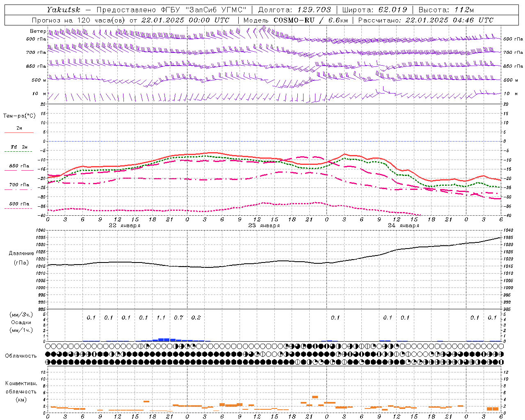Select the Модель COSMO-RU / 6.6км text
Image resolution: width=525 pixels, height=420 pixels.
click(x=296, y=20)
